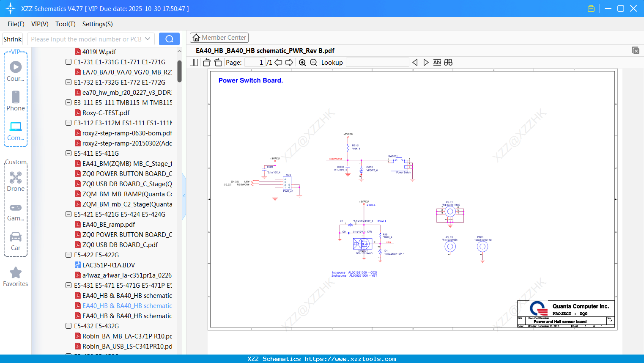Screen dimensions: 644x363
Task: Open a4waz_a4war_la-c351p1a file
Action: (127, 275)
